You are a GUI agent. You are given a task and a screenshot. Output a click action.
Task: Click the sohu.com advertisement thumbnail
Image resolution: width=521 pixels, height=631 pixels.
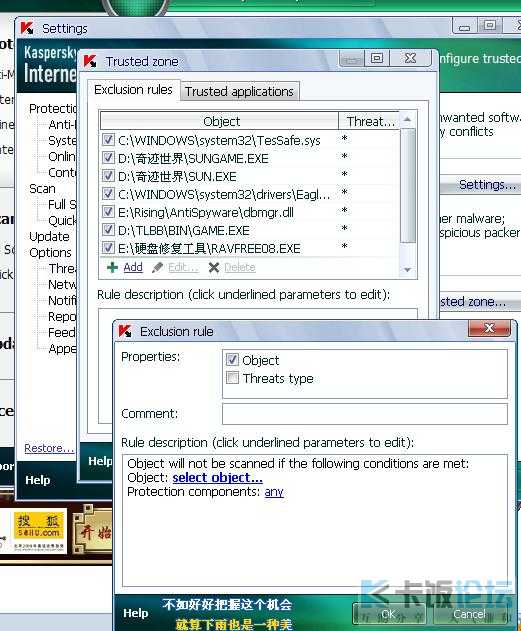39,530
